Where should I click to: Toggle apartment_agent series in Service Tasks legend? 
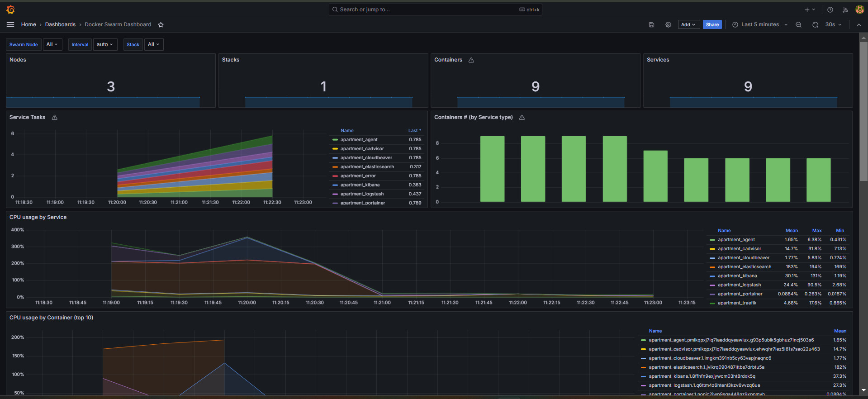(359, 140)
